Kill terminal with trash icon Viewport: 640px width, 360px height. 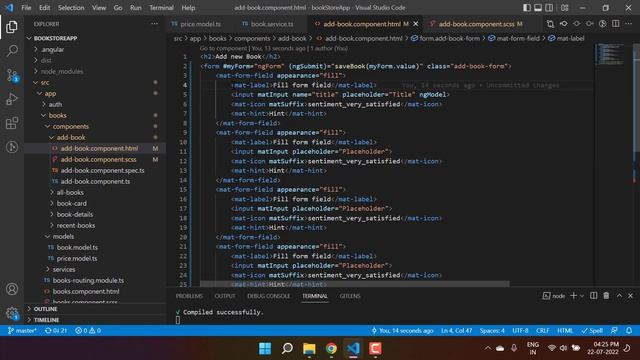[606, 296]
